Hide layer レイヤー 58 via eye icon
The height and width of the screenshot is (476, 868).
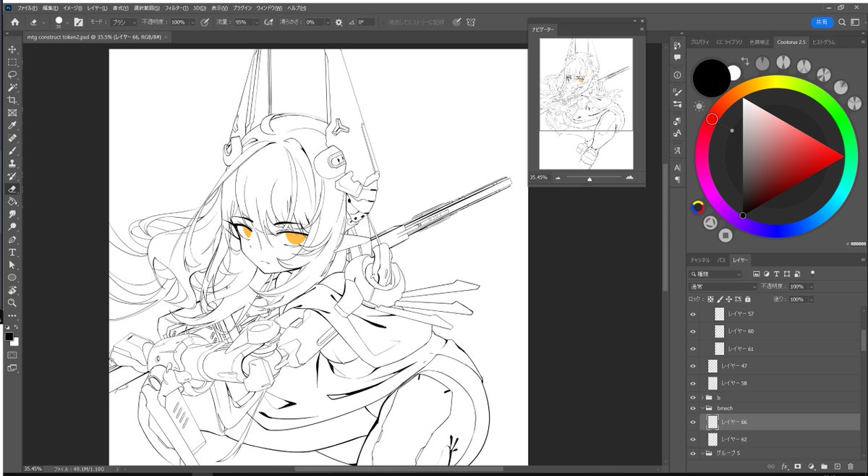coord(693,383)
